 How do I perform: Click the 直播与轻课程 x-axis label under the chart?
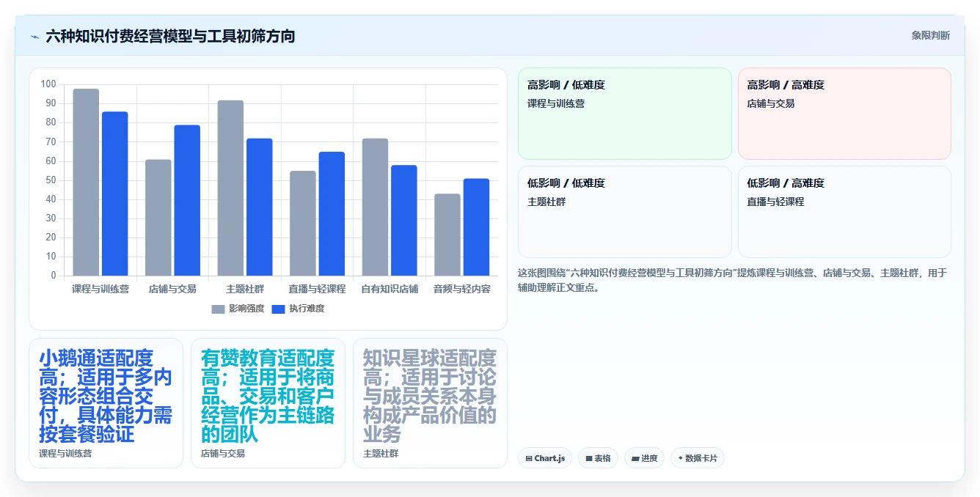click(317, 289)
